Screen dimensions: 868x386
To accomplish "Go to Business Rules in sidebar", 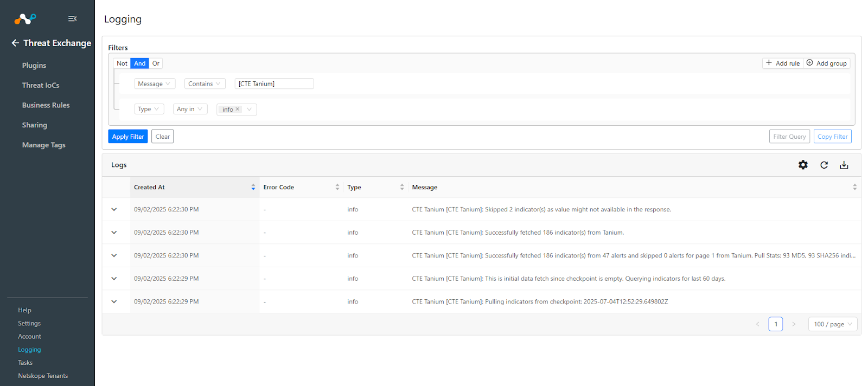I will coord(46,105).
